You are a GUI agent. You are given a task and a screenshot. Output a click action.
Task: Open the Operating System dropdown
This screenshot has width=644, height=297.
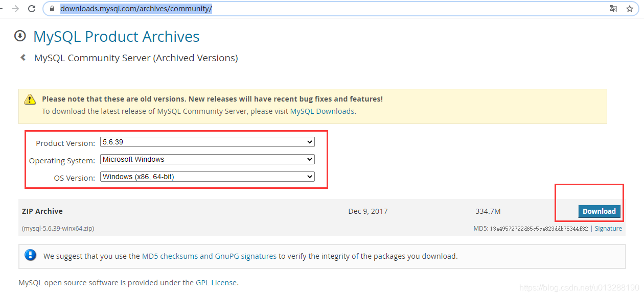(208, 159)
